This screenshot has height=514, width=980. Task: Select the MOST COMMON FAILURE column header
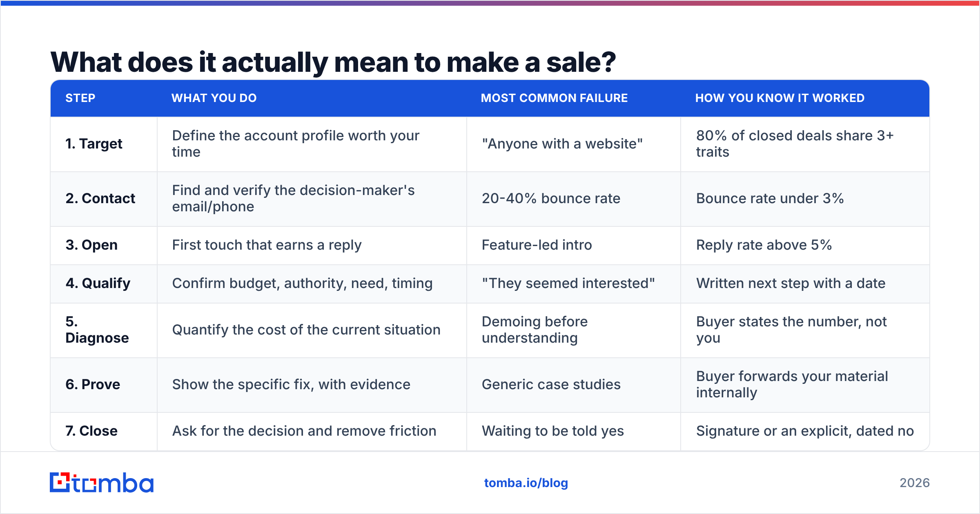tap(554, 98)
